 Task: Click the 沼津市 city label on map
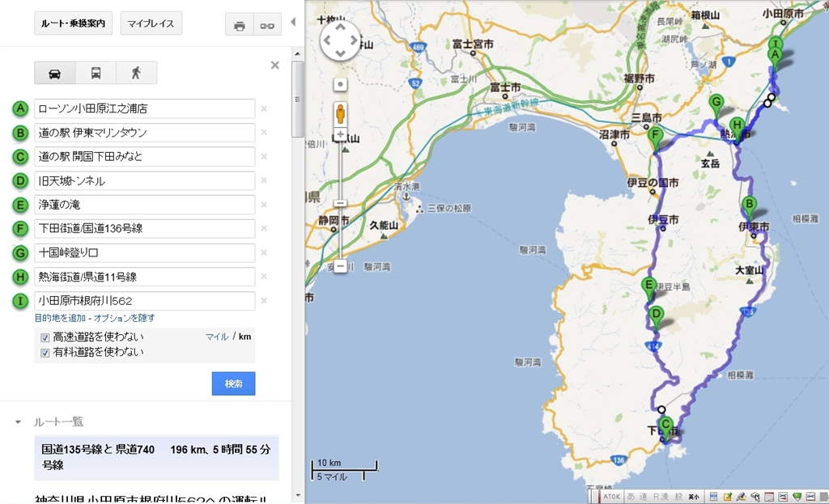[x=614, y=135]
